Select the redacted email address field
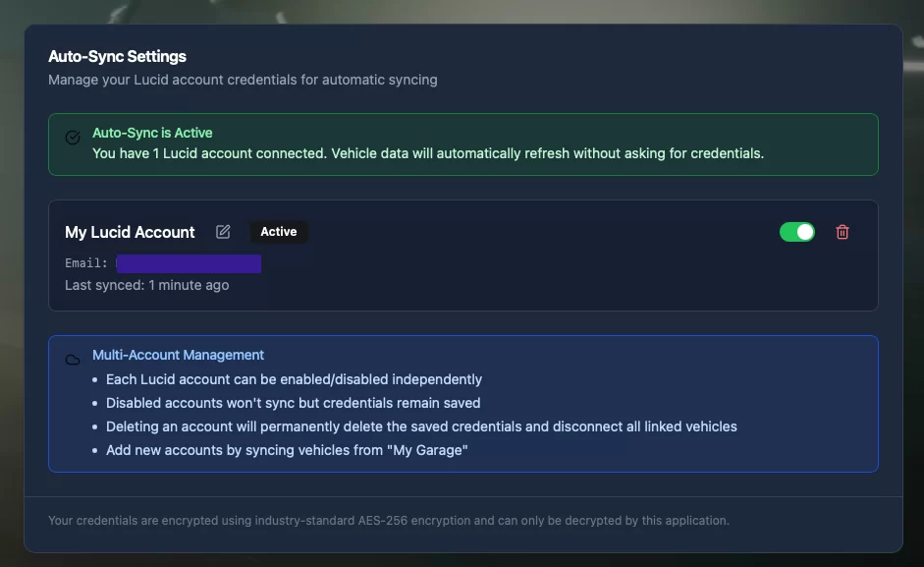The width and height of the screenshot is (924, 567). (x=189, y=263)
